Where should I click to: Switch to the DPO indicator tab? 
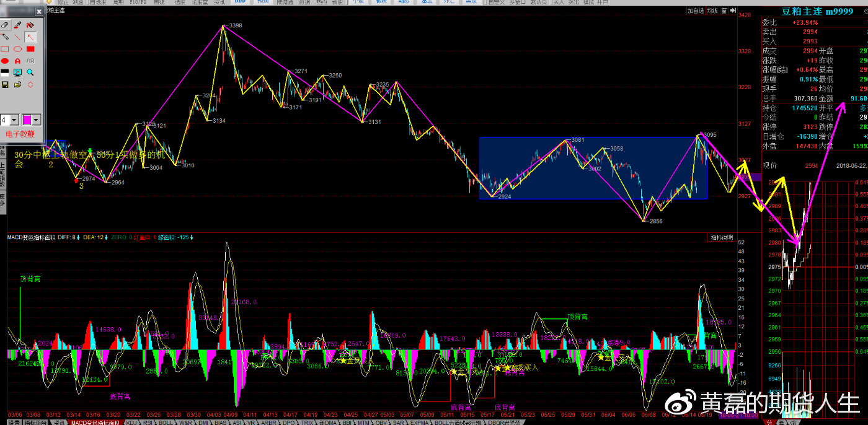[289, 422]
